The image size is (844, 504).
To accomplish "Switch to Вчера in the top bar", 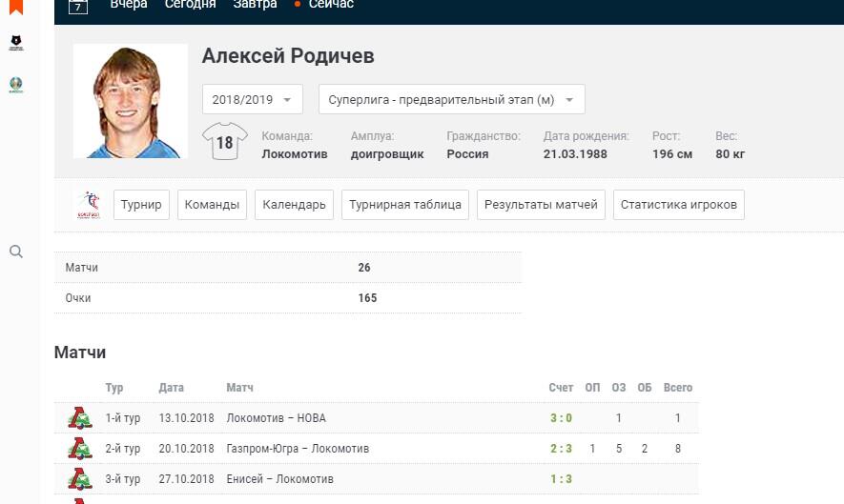I will click(129, 5).
